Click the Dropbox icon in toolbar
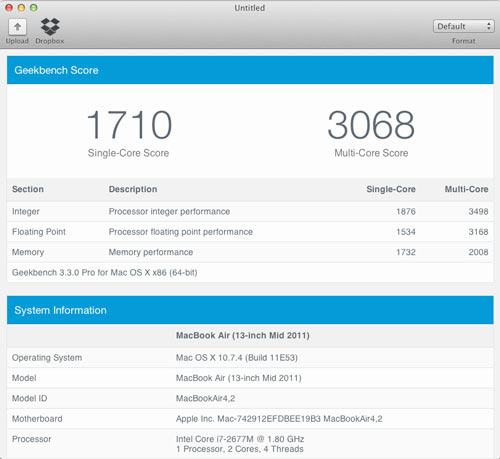Viewport: 500px width, 459px height. click(x=50, y=27)
